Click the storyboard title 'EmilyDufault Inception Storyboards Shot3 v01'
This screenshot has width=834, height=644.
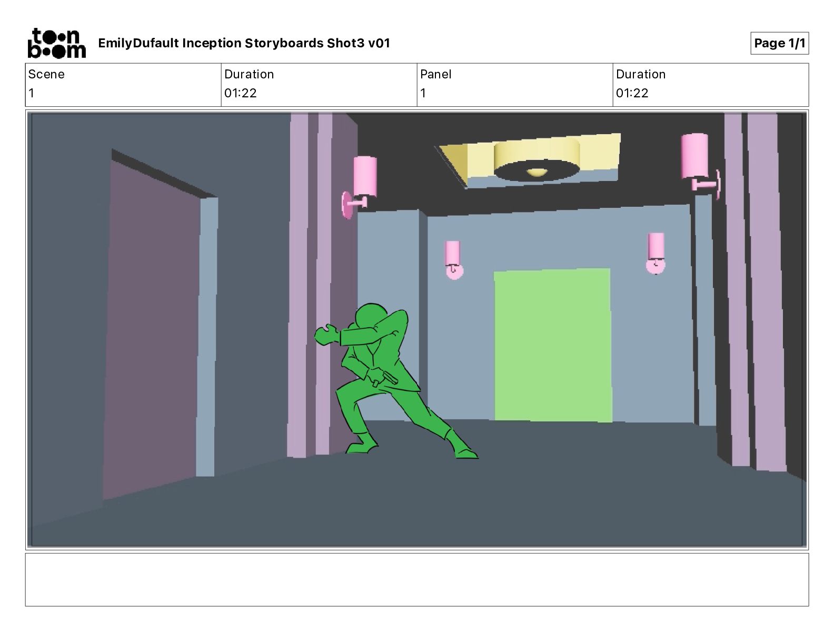tap(244, 43)
